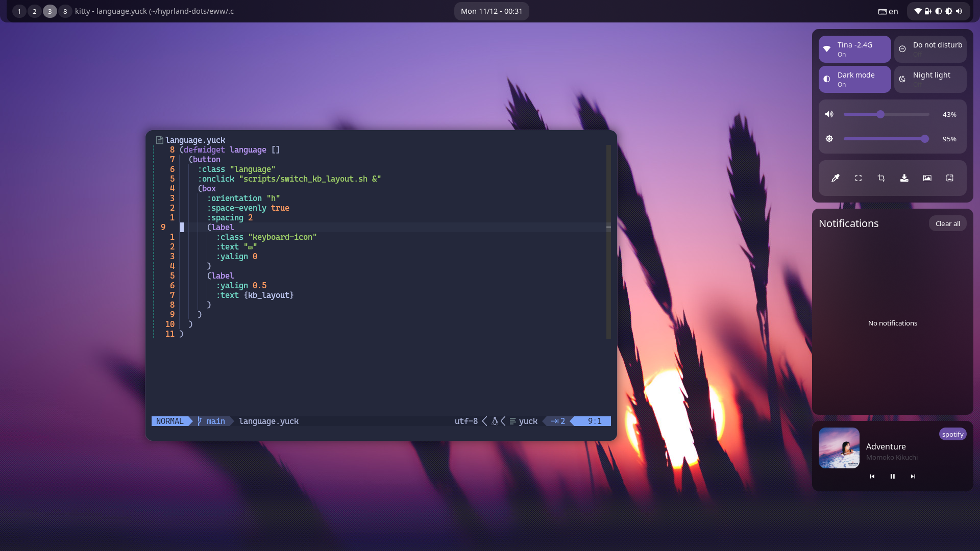Click the picture (wallpaper) icon
The height and width of the screenshot is (551, 980).
[927, 178]
